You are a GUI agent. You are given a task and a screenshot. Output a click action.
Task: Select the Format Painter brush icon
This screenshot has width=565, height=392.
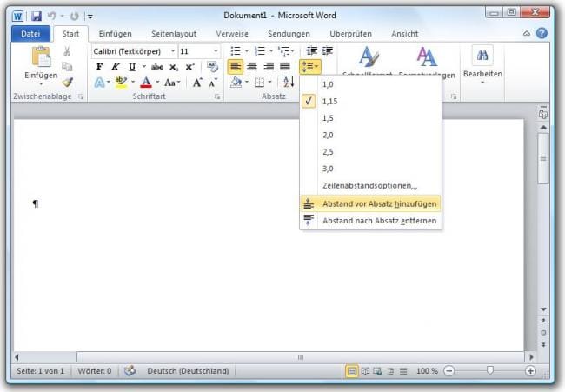click(67, 83)
